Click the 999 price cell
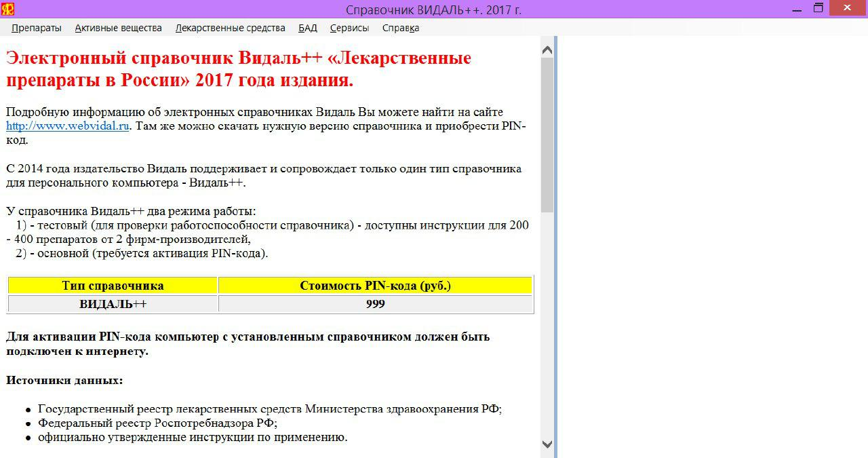Viewport: 868px width, 458px height. pos(375,304)
